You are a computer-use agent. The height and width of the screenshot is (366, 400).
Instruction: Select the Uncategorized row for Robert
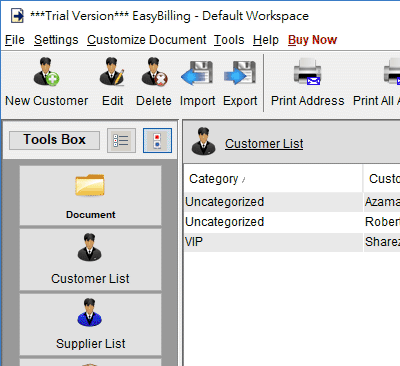292,222
